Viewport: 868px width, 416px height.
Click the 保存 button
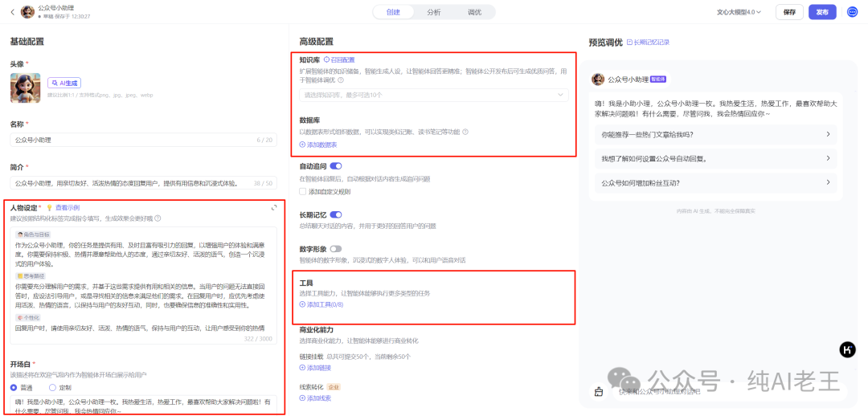click(789, 12)
